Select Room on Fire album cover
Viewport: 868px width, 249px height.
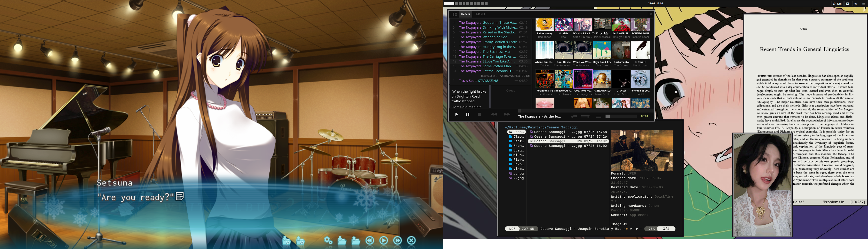pyautogui.click(x=545, y=79)
